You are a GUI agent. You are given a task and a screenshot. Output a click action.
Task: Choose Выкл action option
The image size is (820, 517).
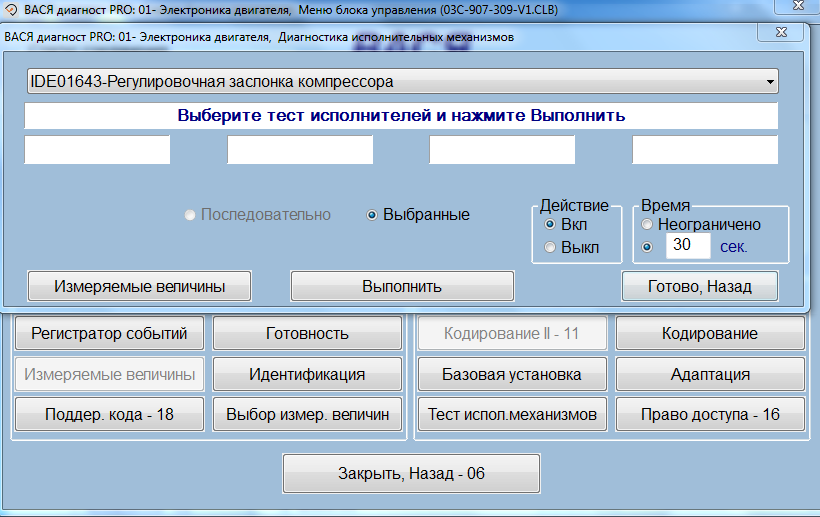pos(549,247)
